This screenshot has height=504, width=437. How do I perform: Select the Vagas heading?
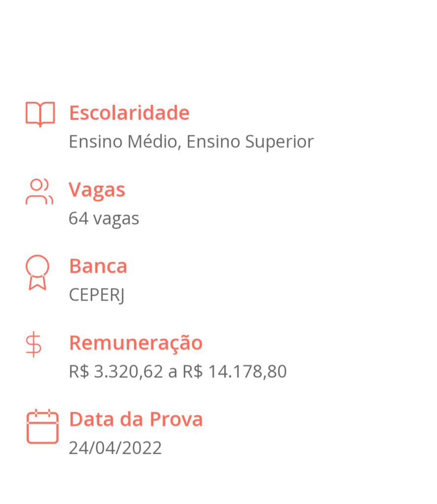(97, 189)
